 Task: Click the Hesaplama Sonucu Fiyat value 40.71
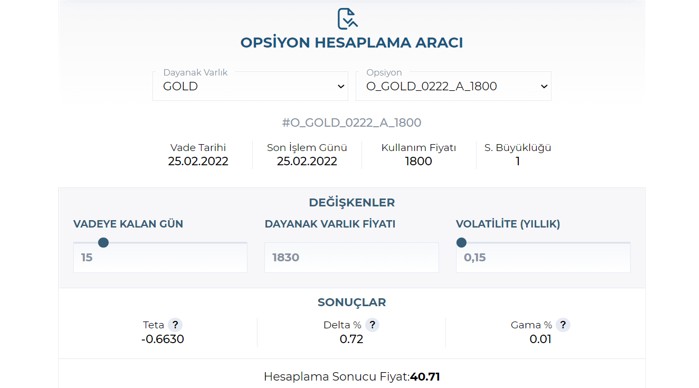[x=425, y=377]
